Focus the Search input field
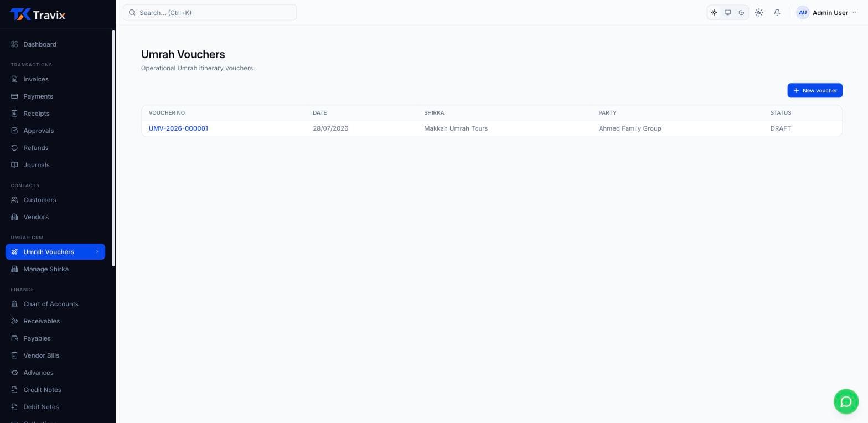 (210, 12)
